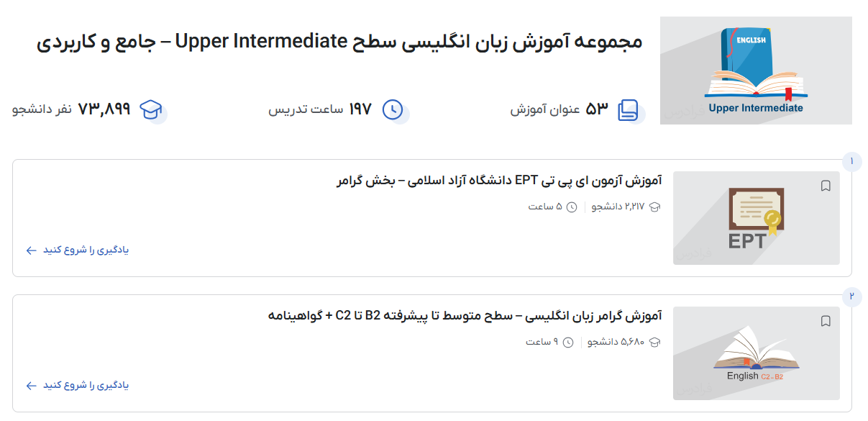The height and width of the screenshot is (421, 868).
Task: Bookmark the B2 to C2 grammar course
Action: [x=826, y=322]
